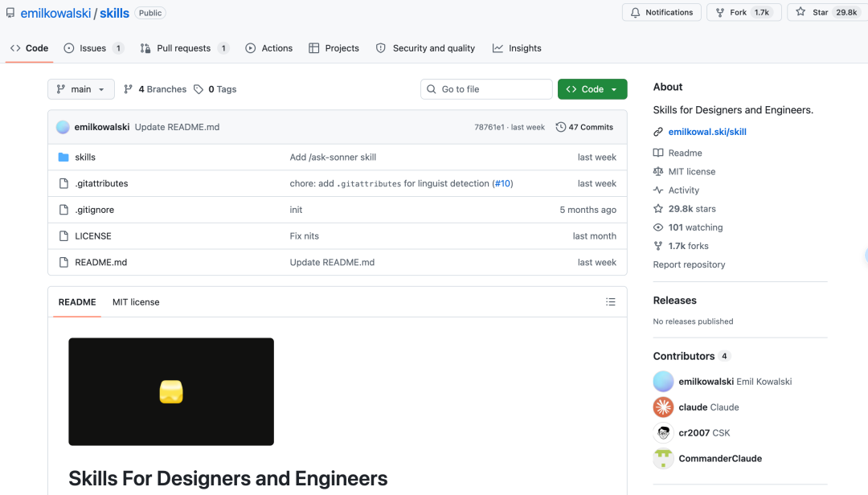Go to the Projects tab
This screenshot has height=495, width=868.
[x=334, y=48]
